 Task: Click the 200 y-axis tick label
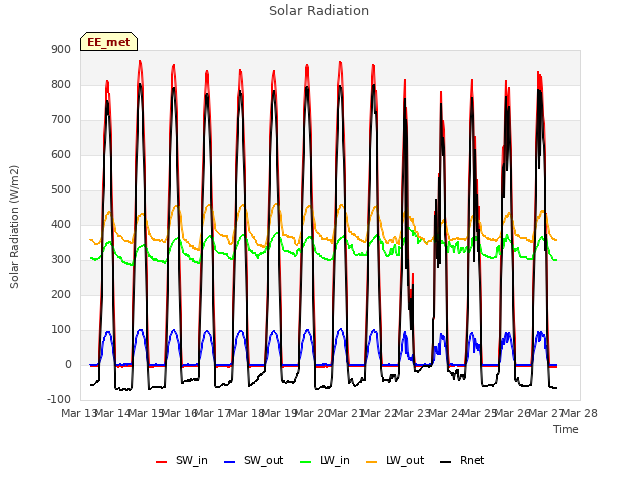(61, 294)
